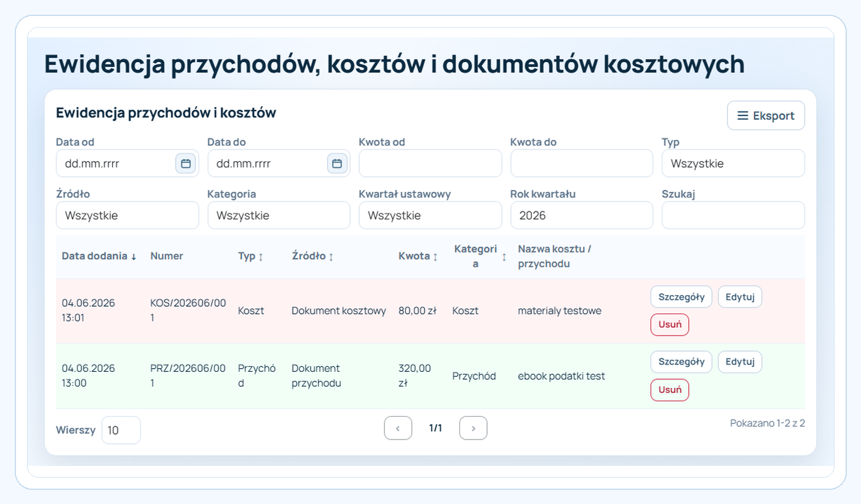This screenshot has height=504, width=861.
Task: Focus the Data od date field
Action: pos(127,163)
